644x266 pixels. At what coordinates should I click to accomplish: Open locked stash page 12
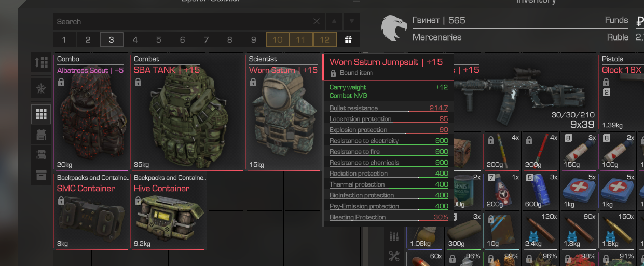click(325, 39)
